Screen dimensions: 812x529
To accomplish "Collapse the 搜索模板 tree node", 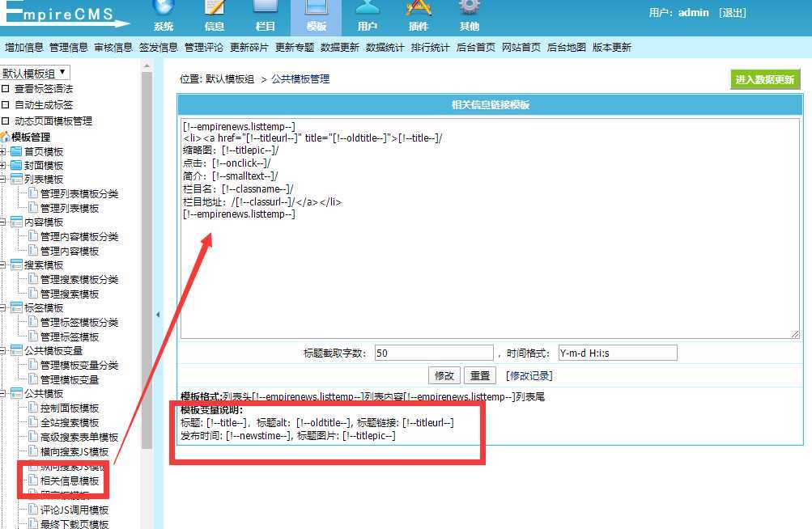I will 2,265.
